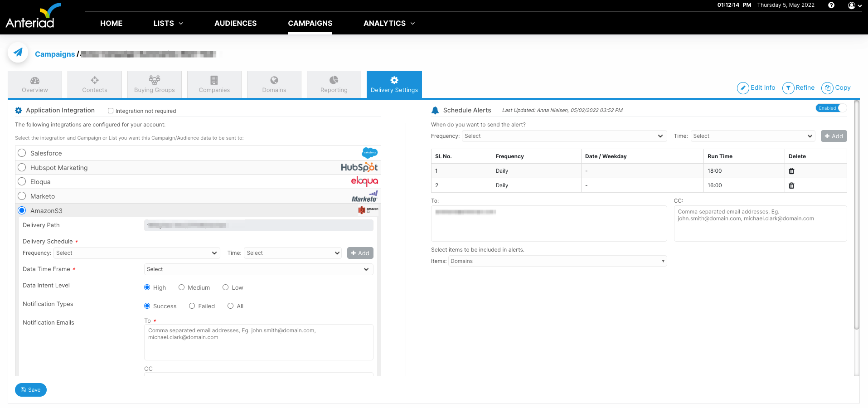
Task: Click the Edit Info pencil icon
Action: 743,88
